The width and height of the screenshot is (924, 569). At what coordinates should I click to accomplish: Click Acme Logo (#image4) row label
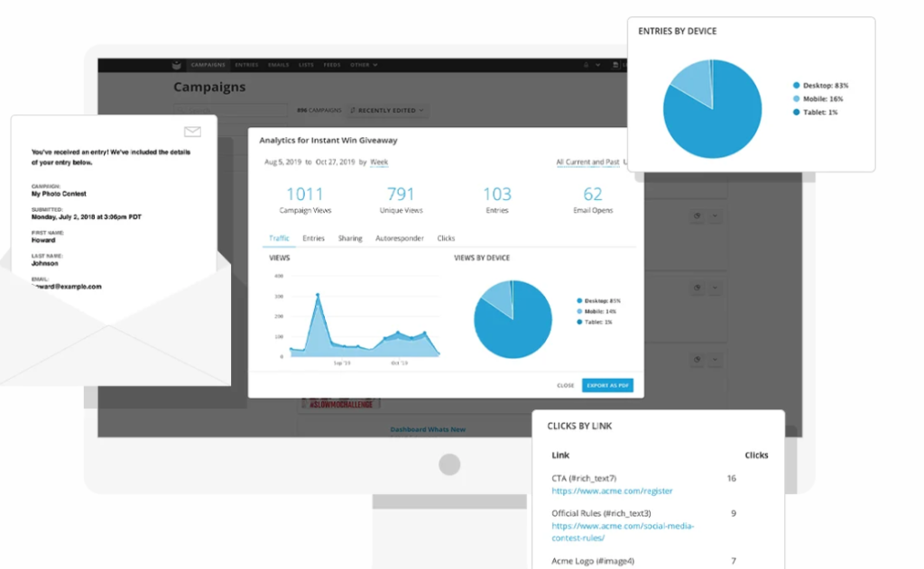click(593, 562)
